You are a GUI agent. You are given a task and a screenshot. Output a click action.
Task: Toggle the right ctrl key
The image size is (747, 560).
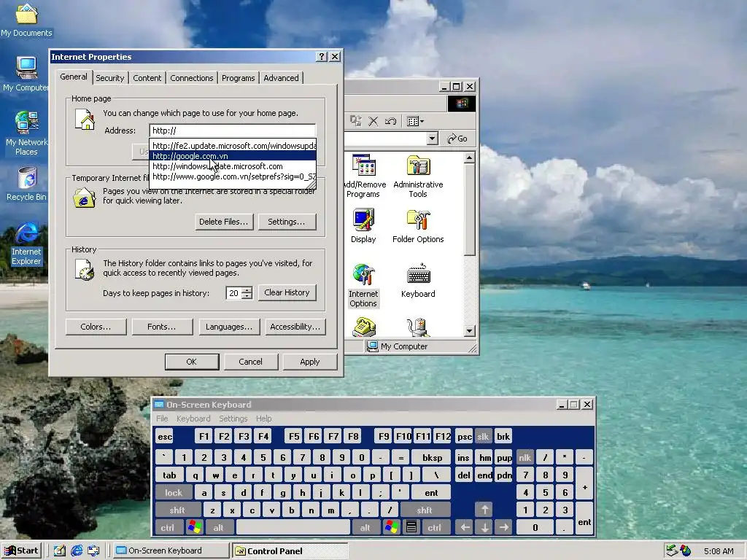(435, 527)
